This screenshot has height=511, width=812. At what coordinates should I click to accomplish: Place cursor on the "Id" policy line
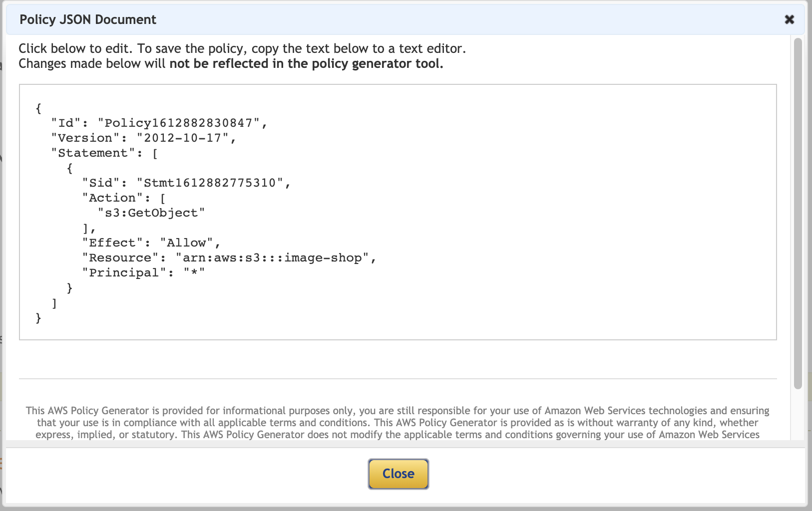pos(159,123)
